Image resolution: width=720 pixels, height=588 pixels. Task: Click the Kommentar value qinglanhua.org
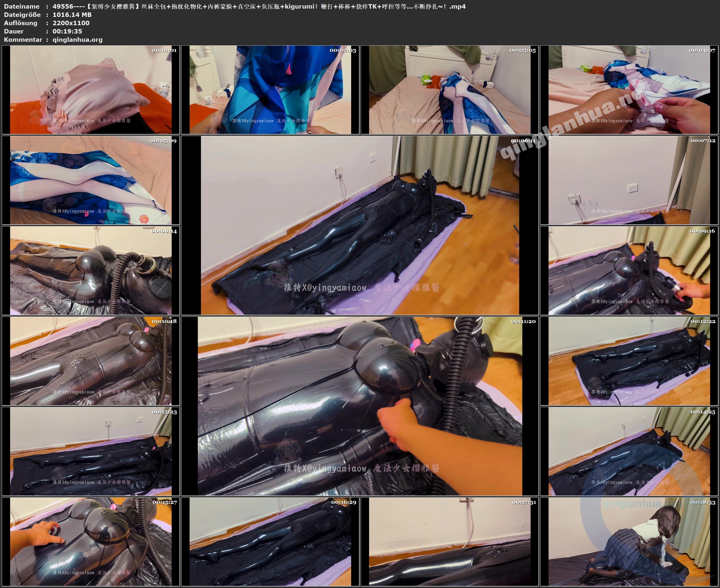[x=77, y=40]
